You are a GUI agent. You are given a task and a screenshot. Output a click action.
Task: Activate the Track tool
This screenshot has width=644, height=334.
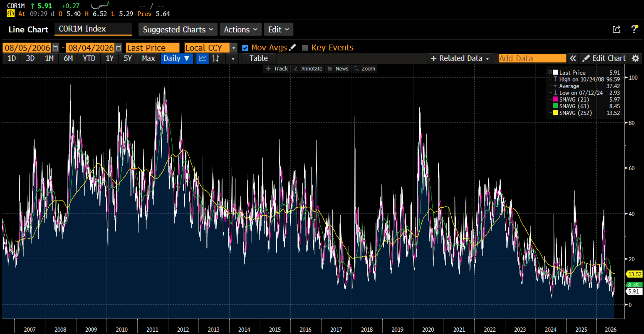point(277,69)
